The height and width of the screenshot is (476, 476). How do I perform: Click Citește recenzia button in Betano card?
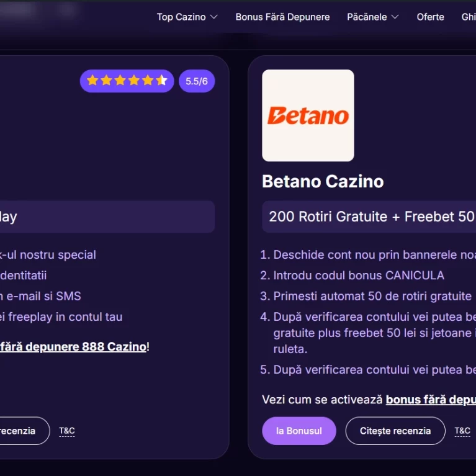pyautogui.click(x=395, y=431)
